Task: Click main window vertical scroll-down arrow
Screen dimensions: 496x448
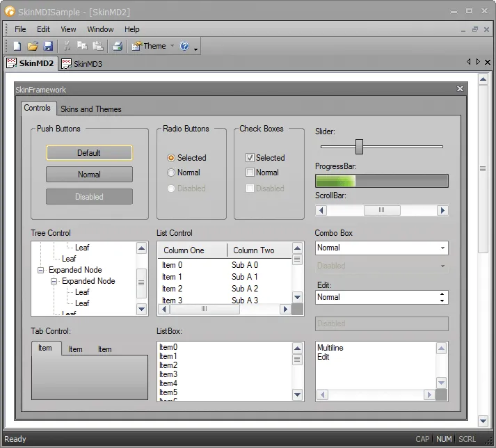Action: [x=483, y=421]
